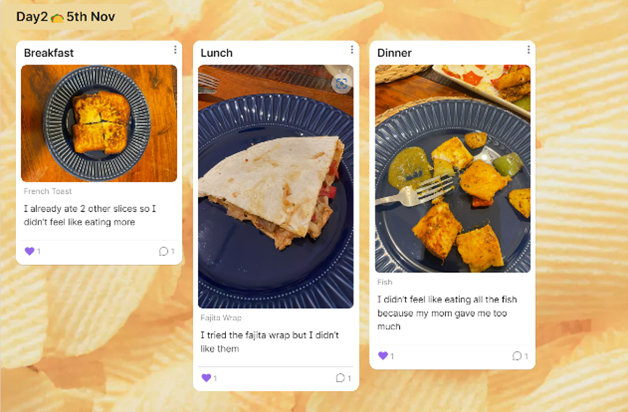Viewport: 628px width, 412px height.
Task: Select the Breakfast column heading
Action: click(49, 53)
